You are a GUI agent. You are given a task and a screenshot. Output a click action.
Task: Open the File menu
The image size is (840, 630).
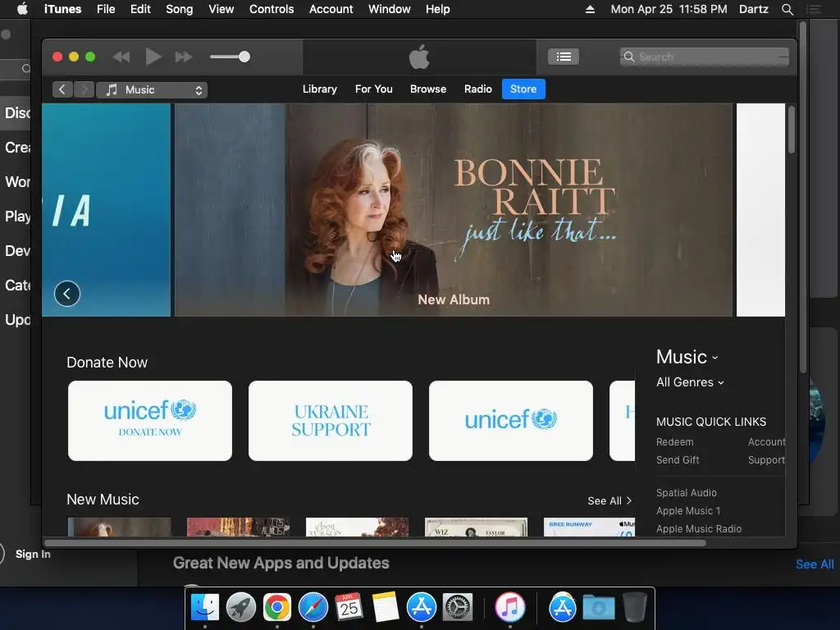click(x=106, y=9)
